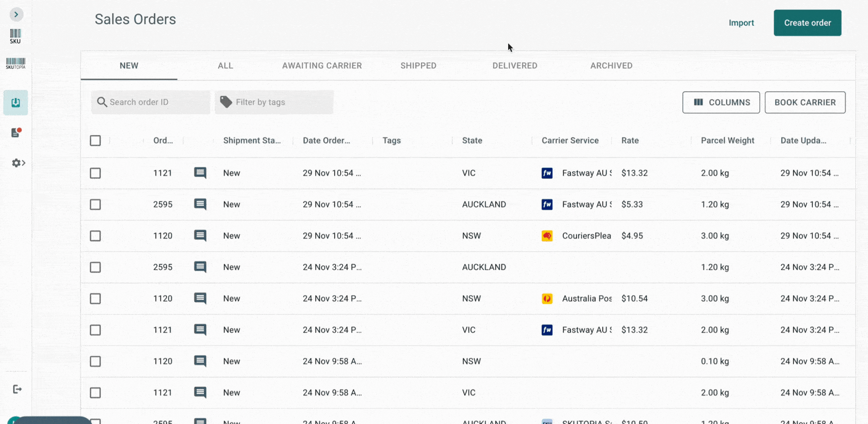The height and width of the screenshot is (424, 868).
Task: Select checkbox for order 1121 dated 24 Nov 9:58
Action: [95, 392]
